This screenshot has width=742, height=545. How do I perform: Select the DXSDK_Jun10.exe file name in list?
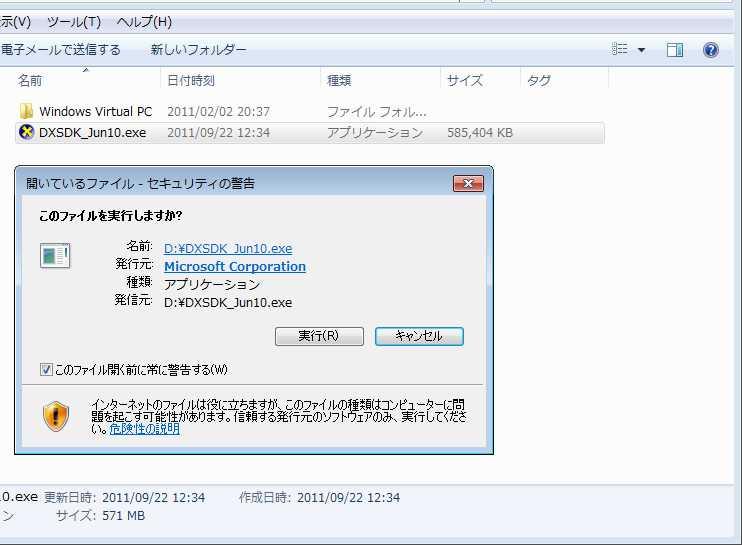pos(92,133)
